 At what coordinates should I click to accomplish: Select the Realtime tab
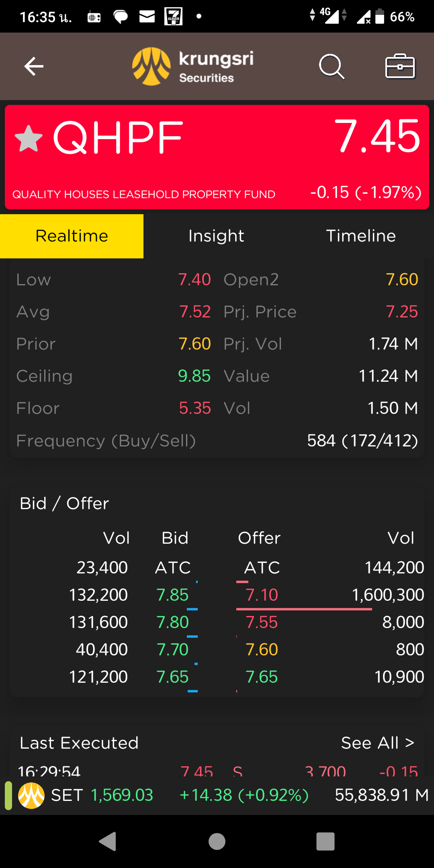72,236
